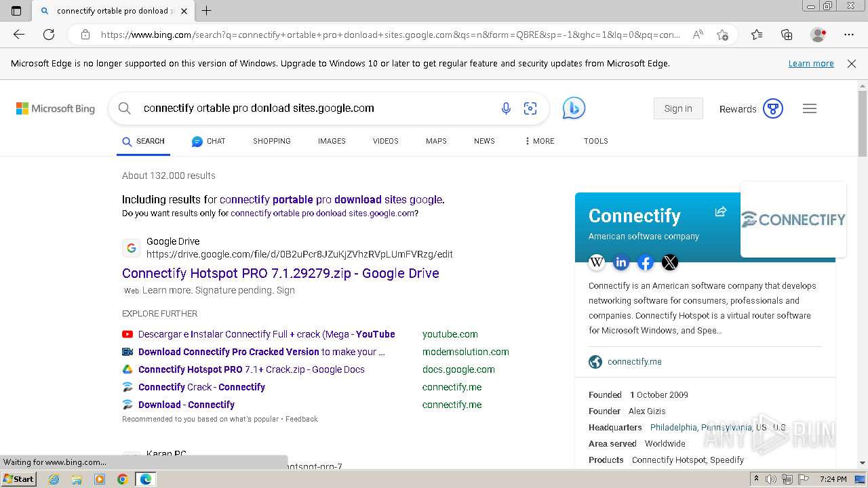The image size is (868, 488).
Task: Switch to the SHOPPING tab
Action: coord(272,141)
